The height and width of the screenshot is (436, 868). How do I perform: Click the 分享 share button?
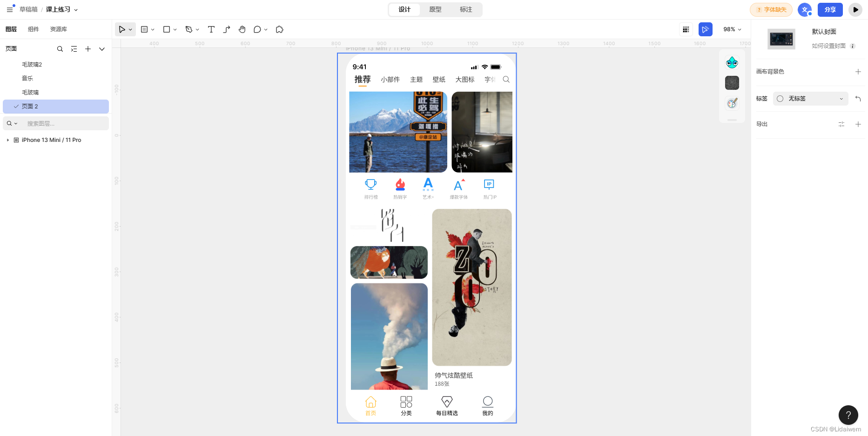point(830,10)
